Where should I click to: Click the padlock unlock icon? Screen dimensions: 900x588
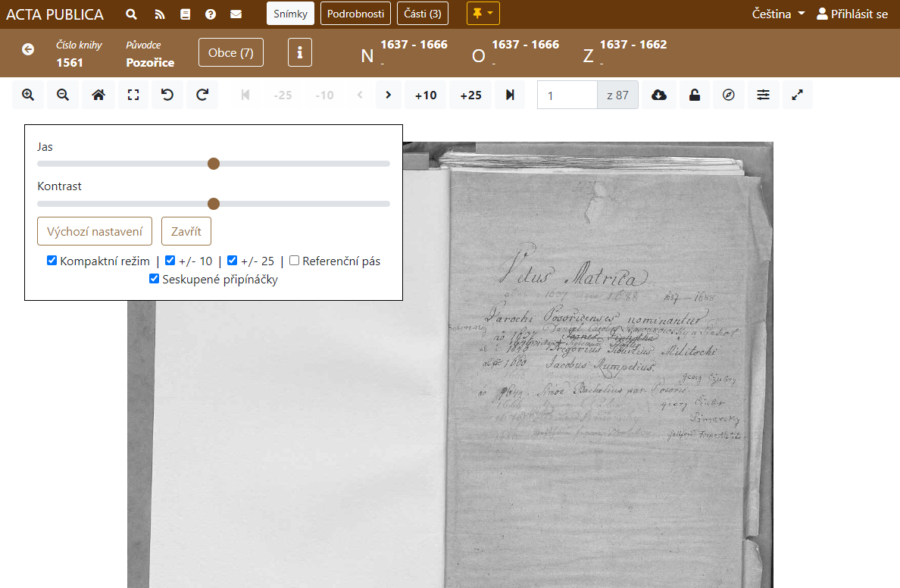pos(694,95)
